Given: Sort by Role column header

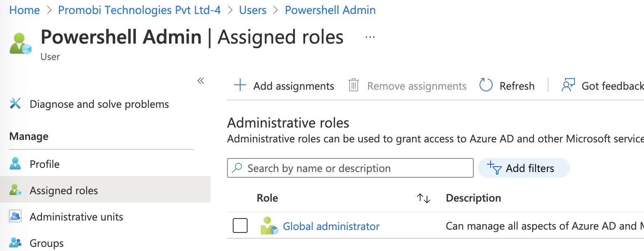Looking at the screenshot, I should pos(267,198).
